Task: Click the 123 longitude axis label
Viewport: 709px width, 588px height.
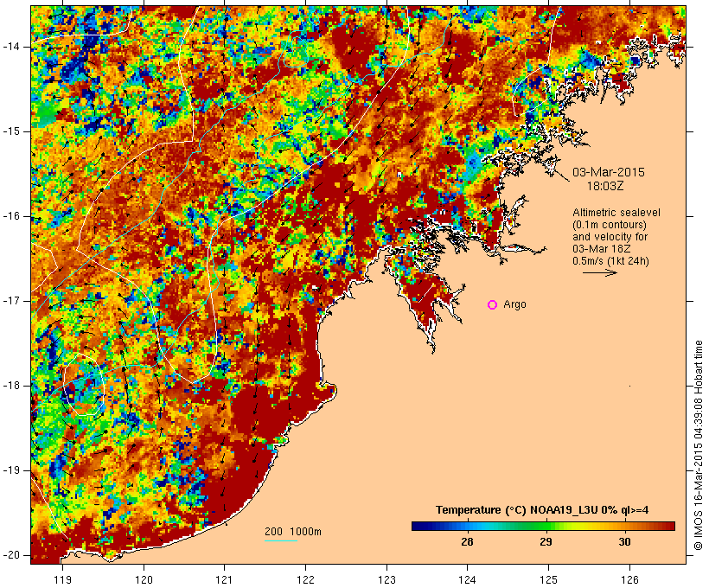Action: tap(386, 580)
